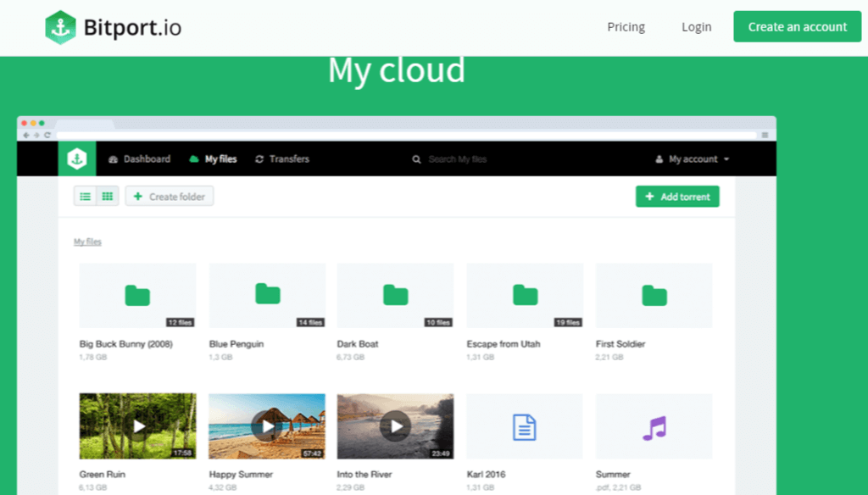
Task: Click the Add torrent button
Action: pos(677,197)
